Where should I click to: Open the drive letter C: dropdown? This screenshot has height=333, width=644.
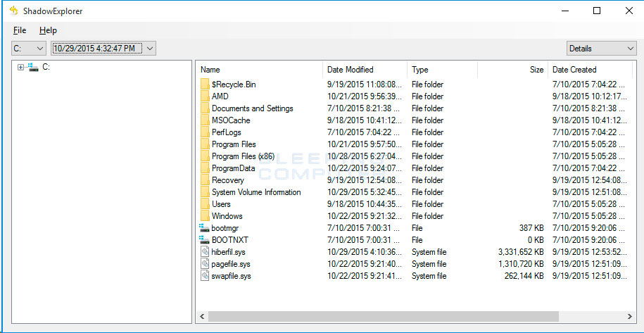tap(28, 49)
